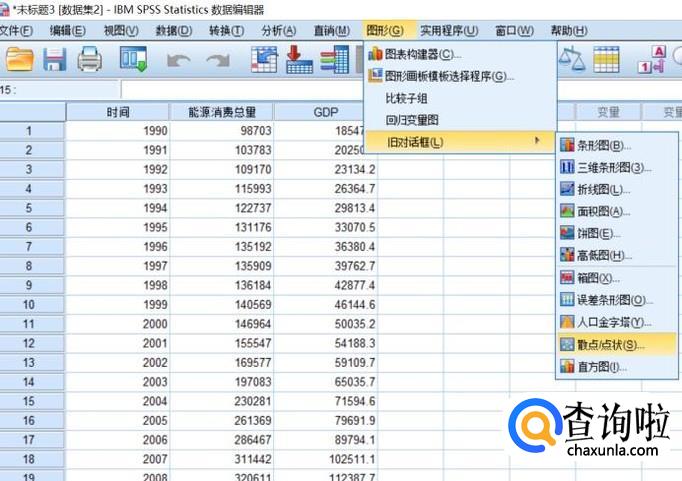
Task: Select 高低图(H) in submenu
Action: click(x=617, y=256)
